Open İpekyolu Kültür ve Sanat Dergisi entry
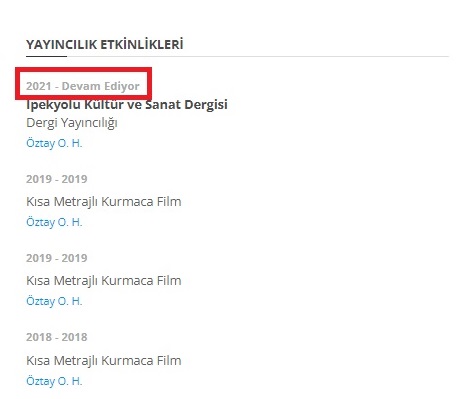 [x=127, y=104]
